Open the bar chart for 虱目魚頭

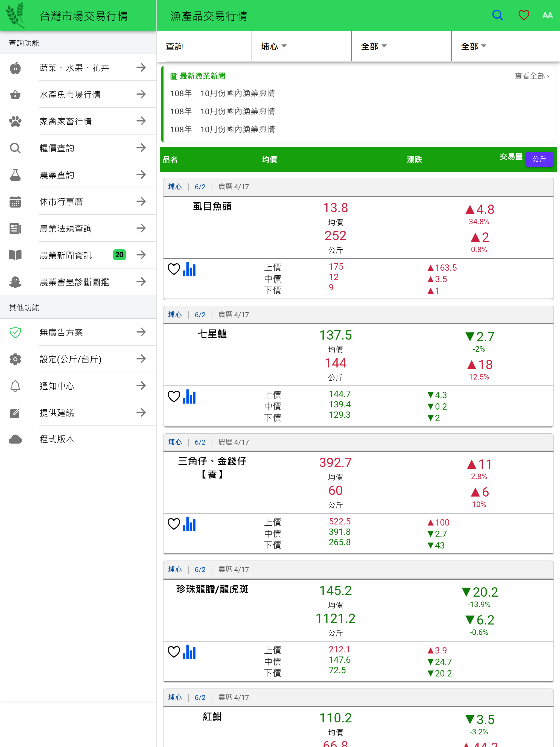189,270
